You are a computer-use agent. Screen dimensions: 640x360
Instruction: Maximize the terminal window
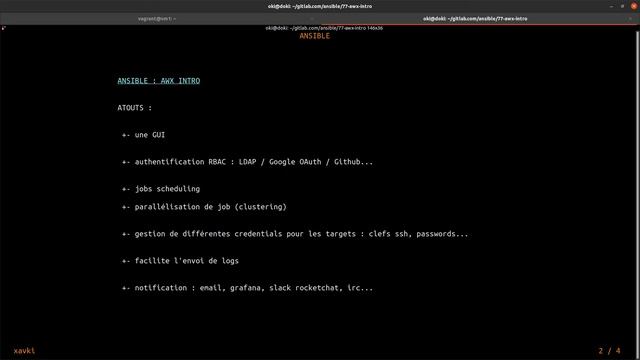[622, 6]
